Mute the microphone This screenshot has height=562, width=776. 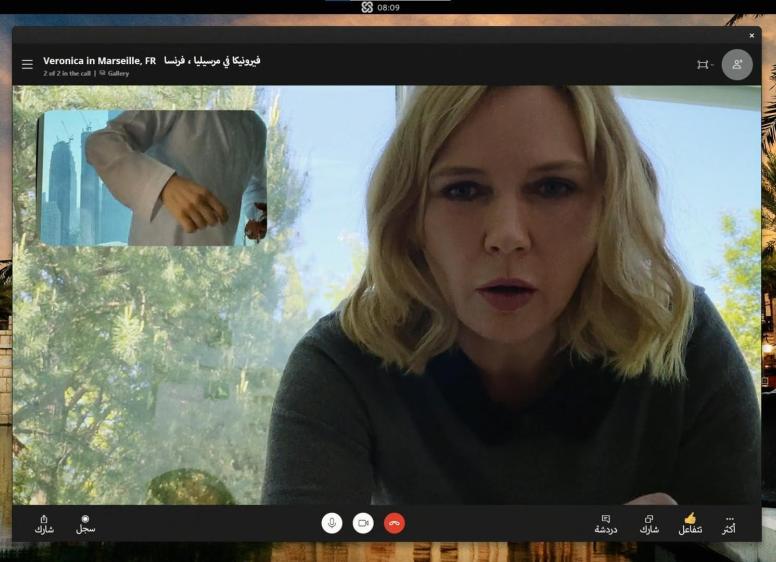pos(332,523)
